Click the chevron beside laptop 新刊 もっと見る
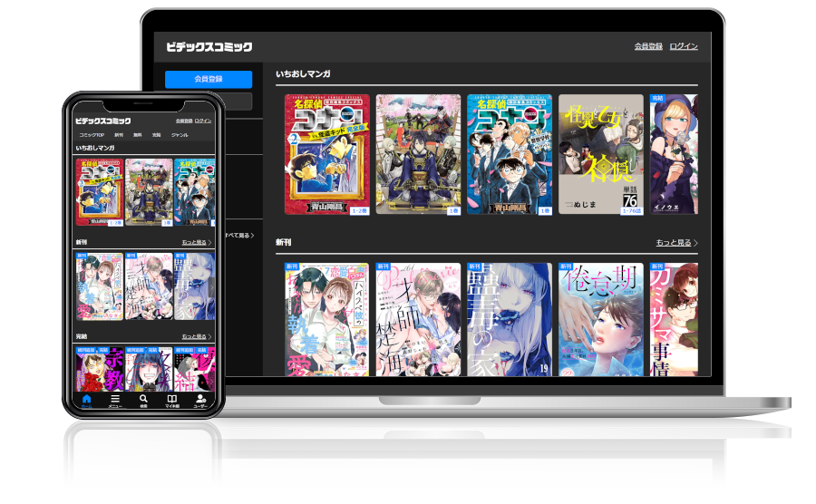This screenshot has height=504, width=816. click(695, 243)
